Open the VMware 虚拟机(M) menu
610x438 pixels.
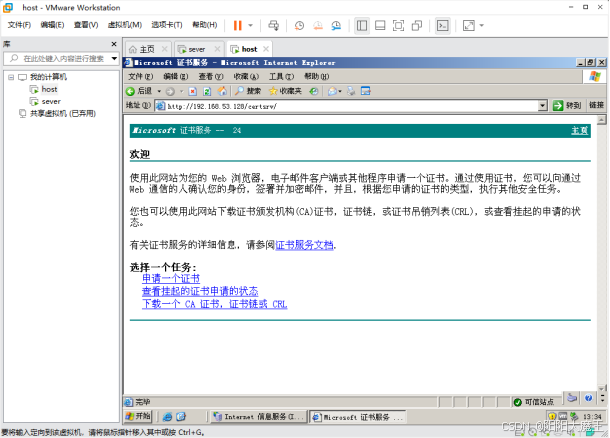(124, 25)
